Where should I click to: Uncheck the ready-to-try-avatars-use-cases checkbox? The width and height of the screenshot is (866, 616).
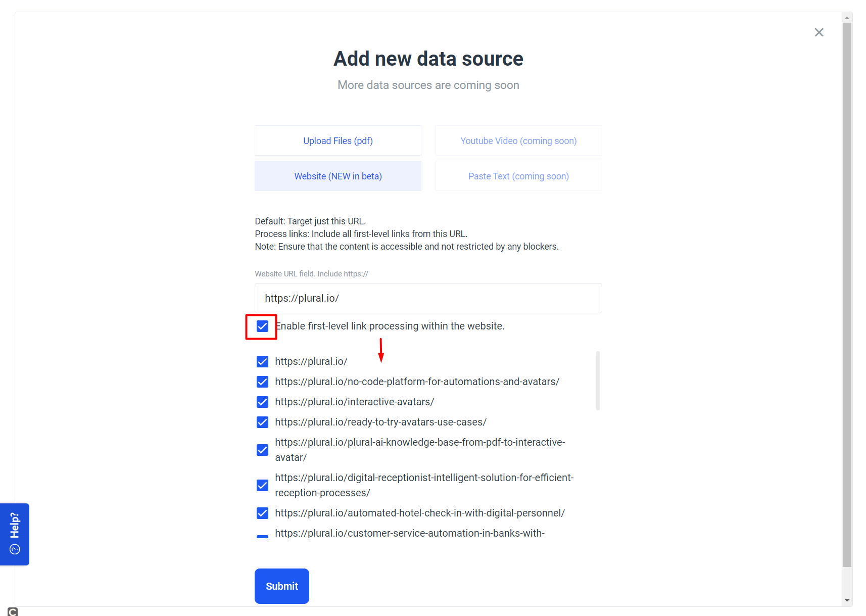262,422
